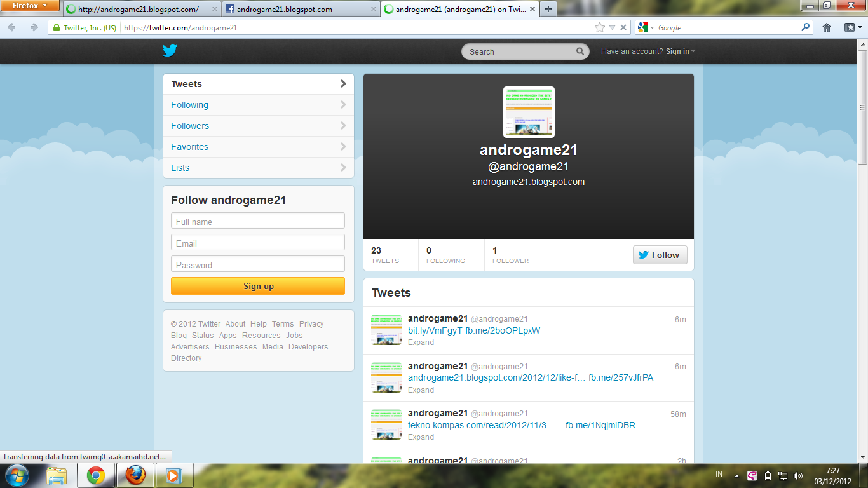Switch to the Facebook androgame21.blogspot.com tab
This screenshot has height=488, width=868.
tap(301, 10)
